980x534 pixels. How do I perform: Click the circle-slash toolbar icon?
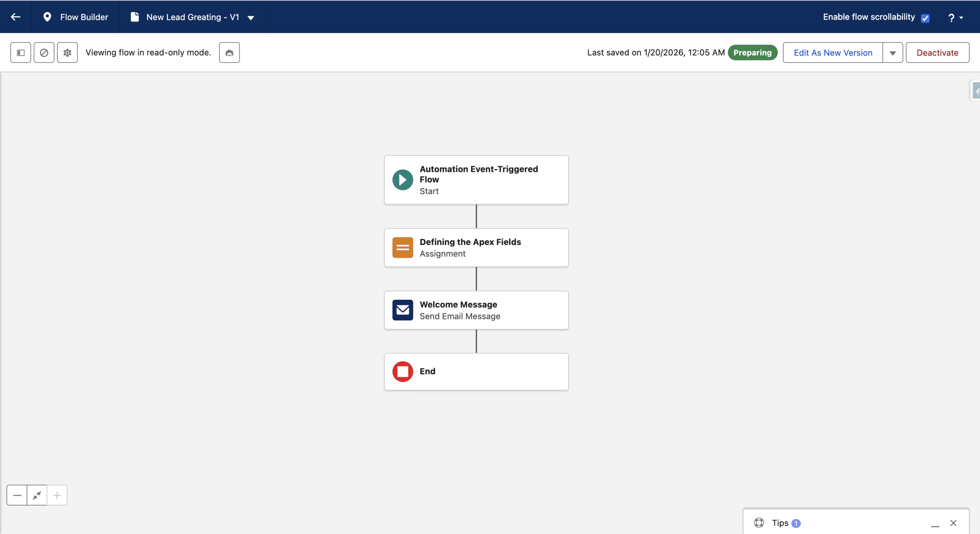point(44,52)
